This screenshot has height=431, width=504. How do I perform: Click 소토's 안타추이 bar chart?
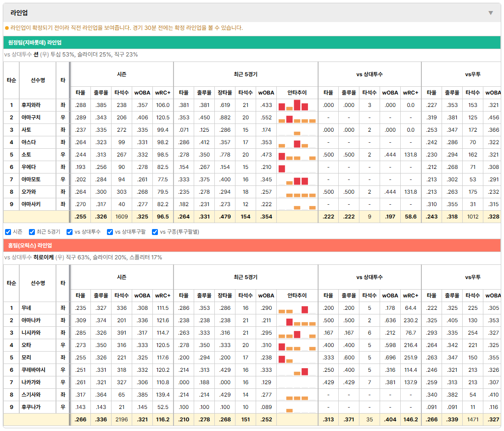click(x=297, y=155)
